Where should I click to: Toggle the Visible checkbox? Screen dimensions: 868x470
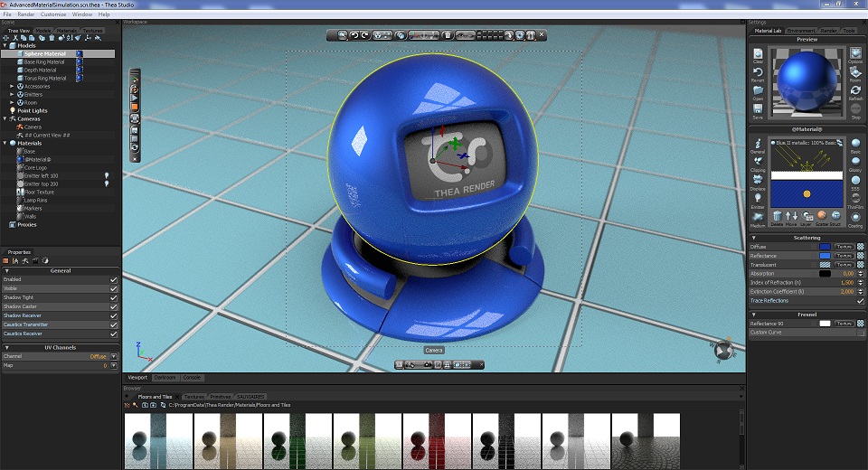tap(114, 288)
